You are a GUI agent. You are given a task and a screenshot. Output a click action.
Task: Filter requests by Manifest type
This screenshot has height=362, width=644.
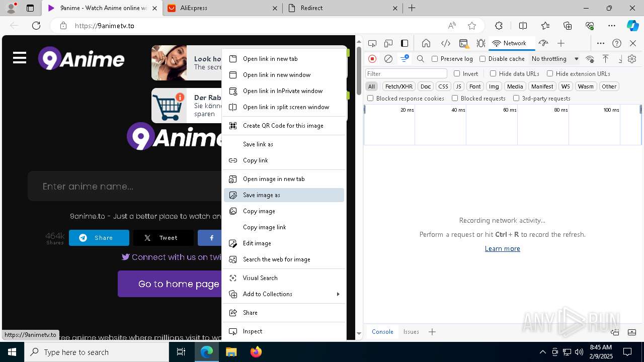coord(542,86)
